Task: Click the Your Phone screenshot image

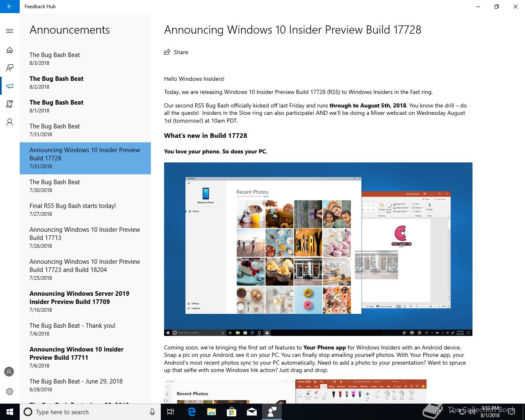Action: click(318, 249)
